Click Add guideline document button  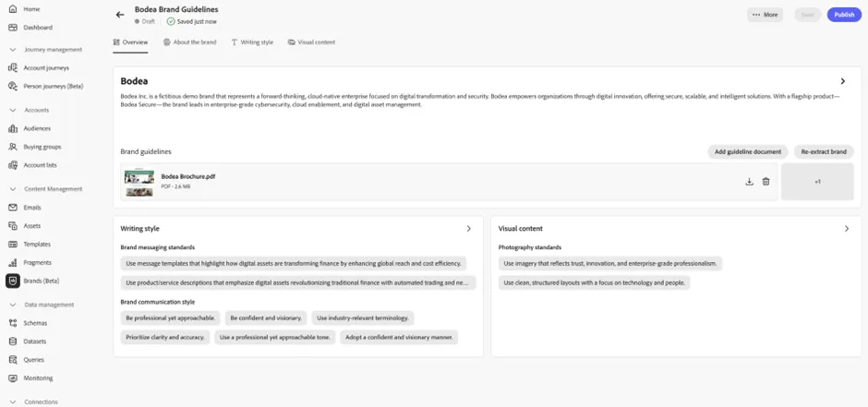pos(748,151)
